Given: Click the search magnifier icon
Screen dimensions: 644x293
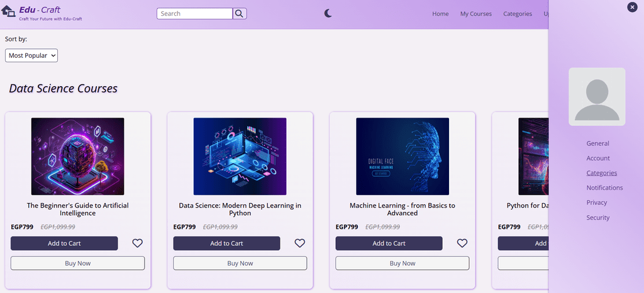Looking at the screenshot, I should [x=240, y=14].
